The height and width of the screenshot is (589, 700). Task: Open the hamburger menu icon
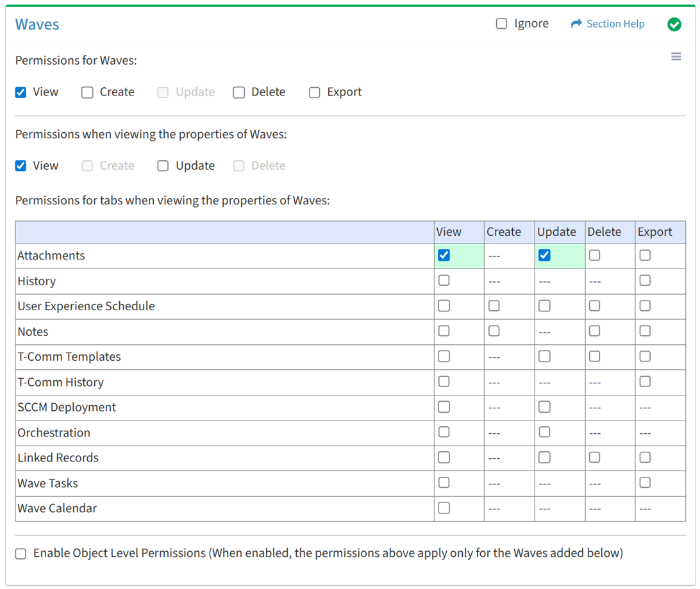[676, 57]
